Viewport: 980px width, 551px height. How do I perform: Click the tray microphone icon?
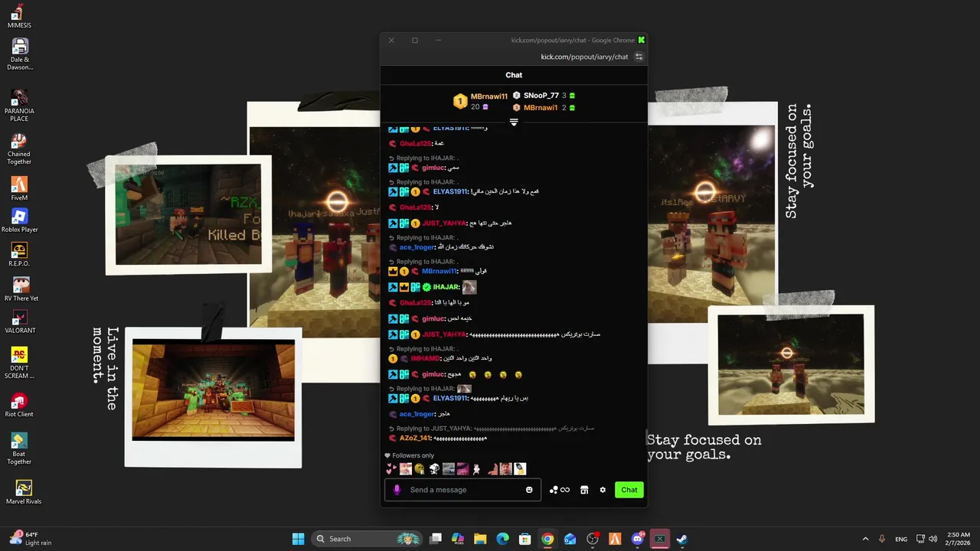coord(882,539)
